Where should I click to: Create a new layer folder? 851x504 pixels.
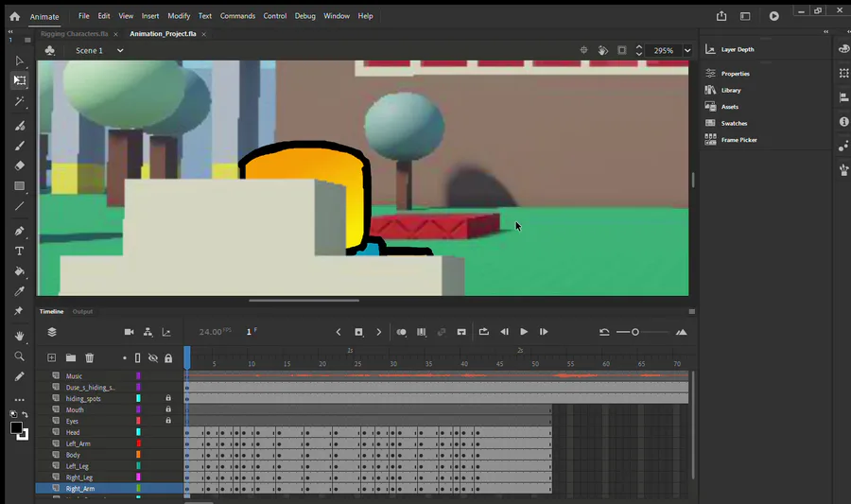[71, 357]
